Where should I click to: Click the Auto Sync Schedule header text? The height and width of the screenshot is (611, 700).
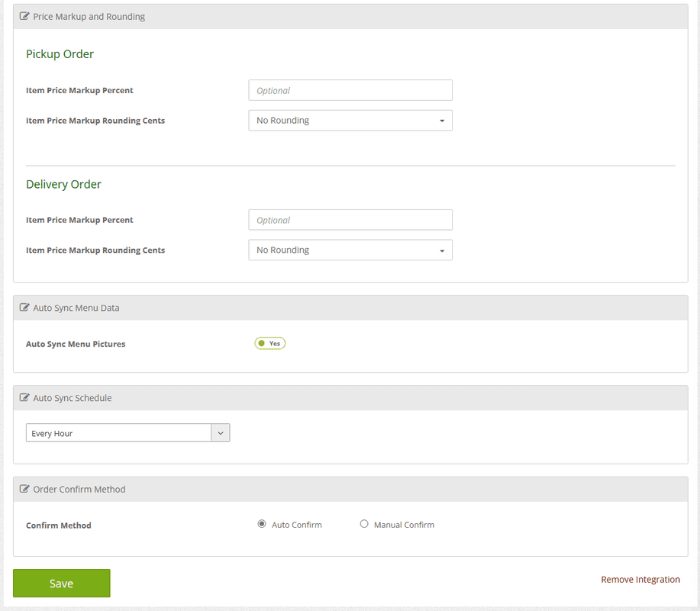click(73, 398)
